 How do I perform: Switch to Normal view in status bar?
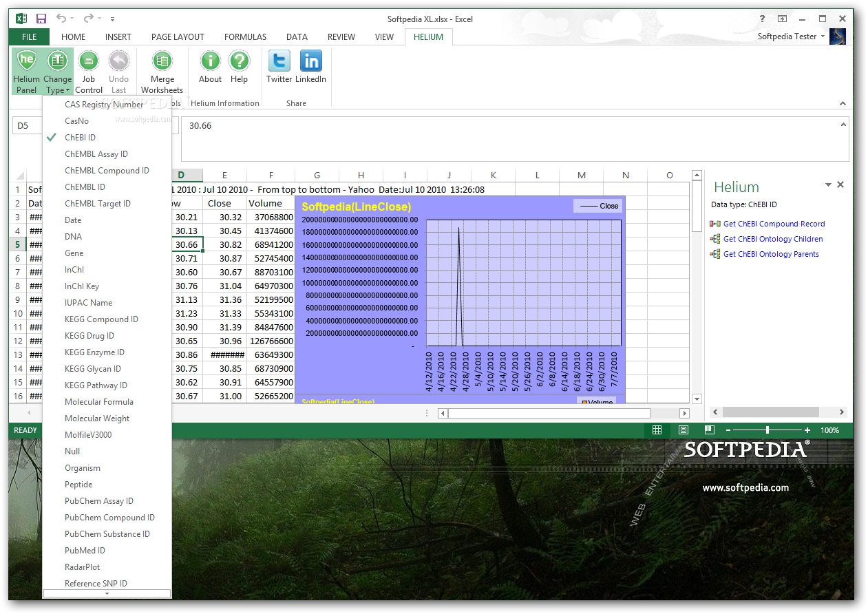657,430
